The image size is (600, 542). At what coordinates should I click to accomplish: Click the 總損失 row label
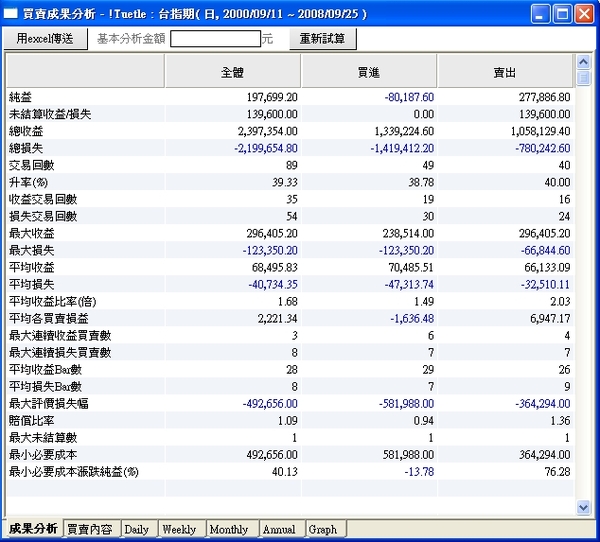(26, 148)
